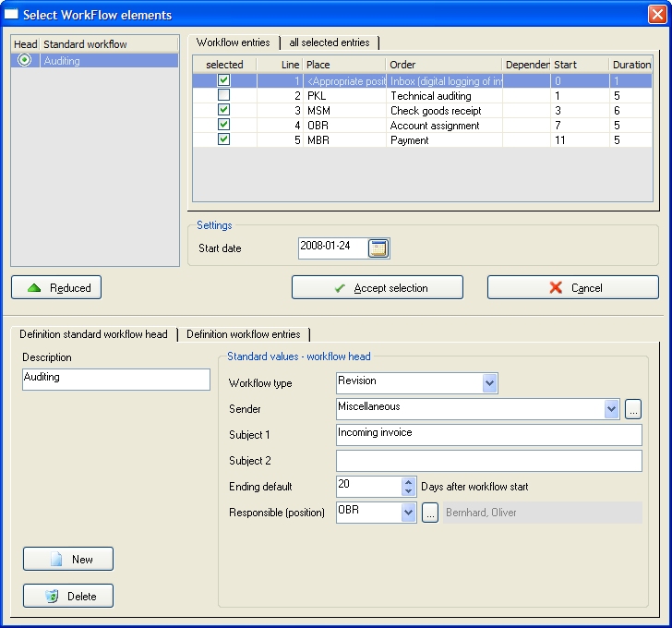The height and width of the screenshot is (628, 672).
Task: Open the position lookup next to Responsible
Action: [x=430, y=513]
